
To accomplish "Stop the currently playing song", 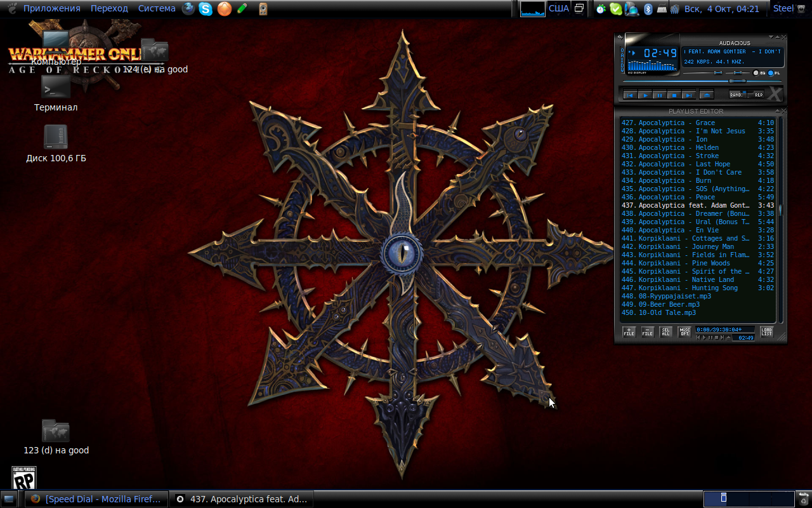I will point(674,95).
